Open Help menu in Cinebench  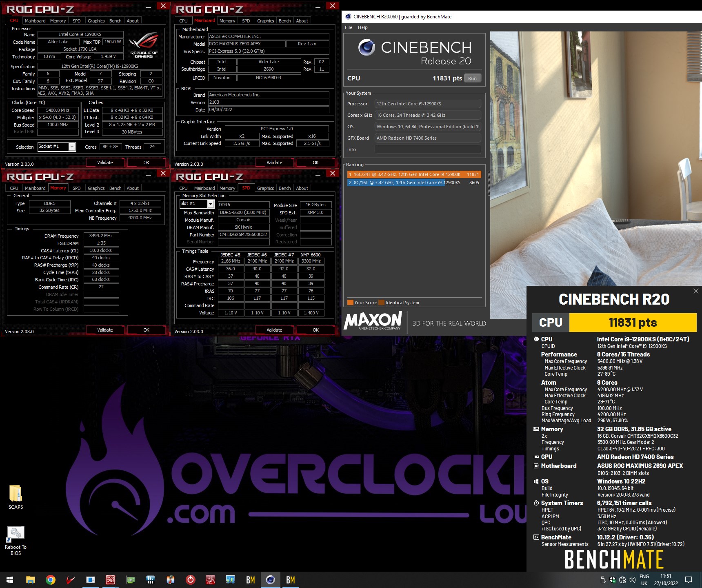[x=363, y=27]
